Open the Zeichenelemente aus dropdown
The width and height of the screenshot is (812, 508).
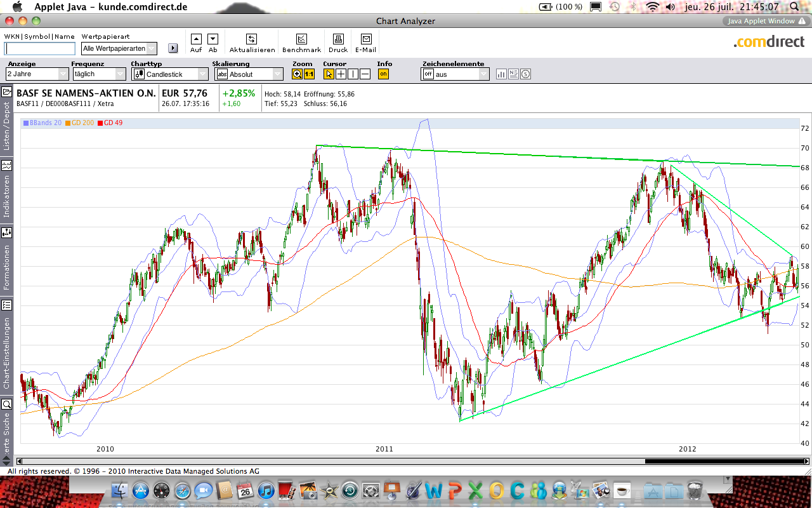[455, 74]
